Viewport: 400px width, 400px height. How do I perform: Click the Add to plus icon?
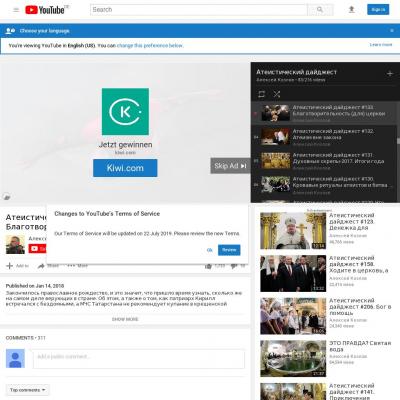point(10,266)
